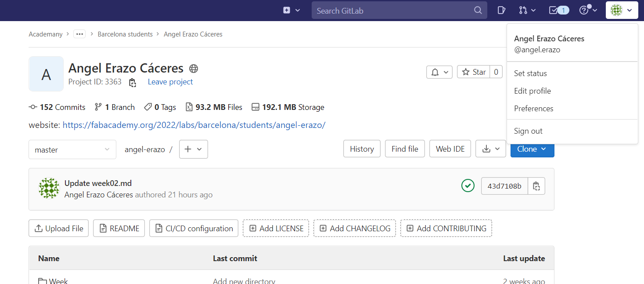Screen dimensions: 644x284
Task: Click Add CONTRIBUTING
Action: tap(446, 228)
